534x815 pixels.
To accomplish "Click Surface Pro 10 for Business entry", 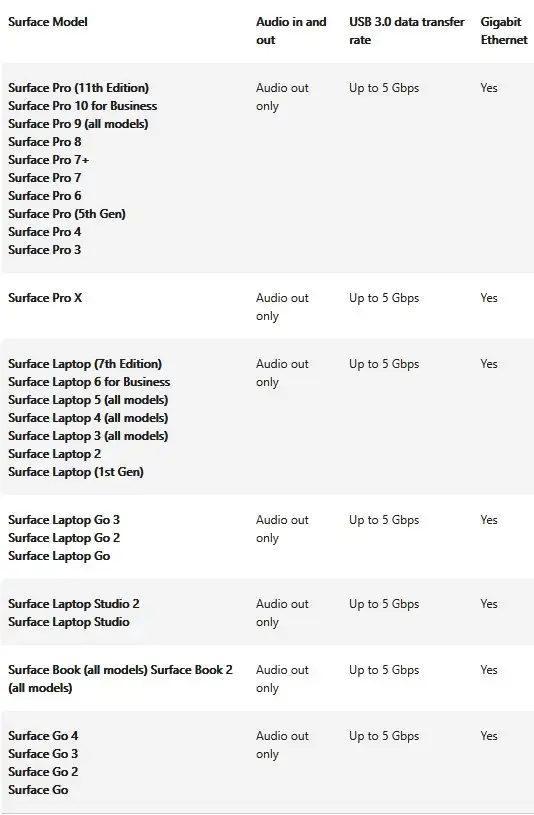I will coord(83,106).
